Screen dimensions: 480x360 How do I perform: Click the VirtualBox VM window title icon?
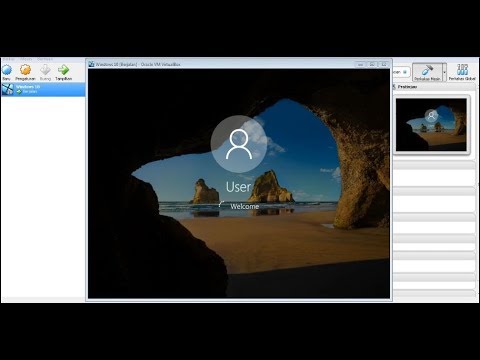click(x=91, y=64)
